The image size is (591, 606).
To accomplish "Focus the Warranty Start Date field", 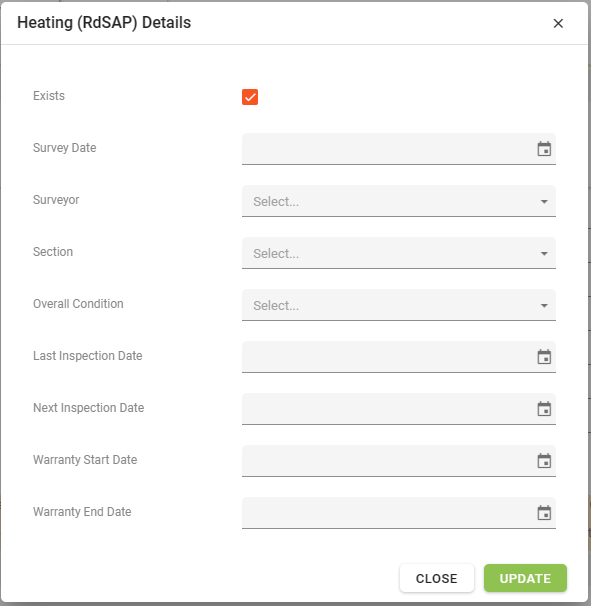I will pyautogui.click(x=399, y=461).
